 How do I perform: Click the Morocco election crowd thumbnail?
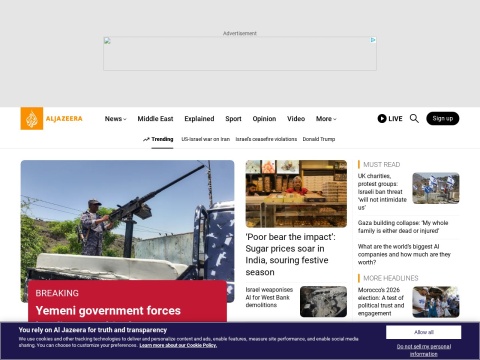tap(436, 302)
